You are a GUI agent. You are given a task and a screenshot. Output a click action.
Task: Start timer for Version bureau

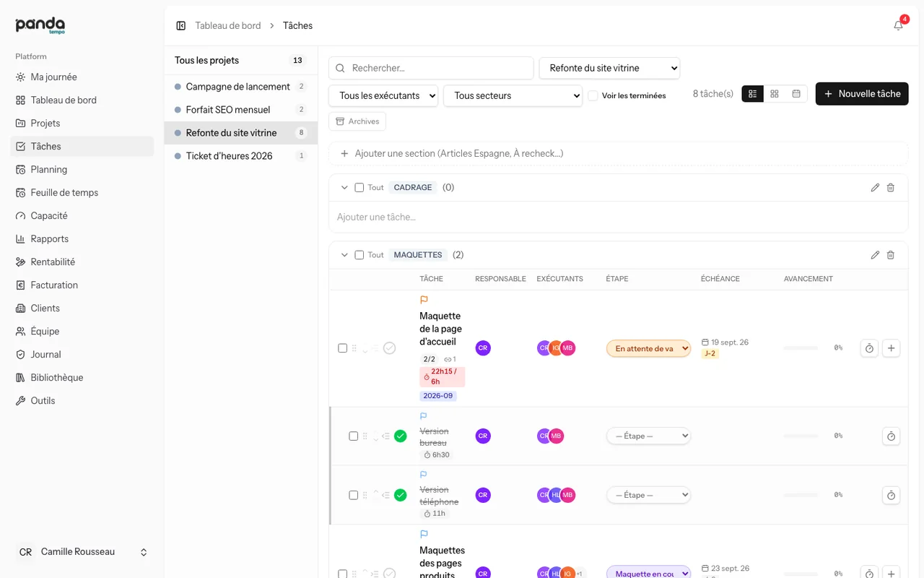[892, 436]
